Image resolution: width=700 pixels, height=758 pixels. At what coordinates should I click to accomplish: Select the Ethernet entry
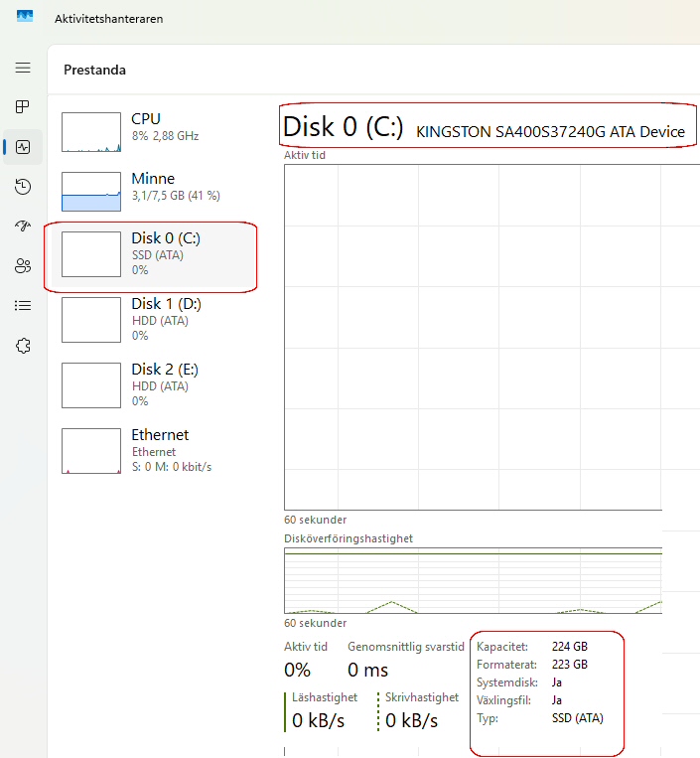(x=154, y=451)
